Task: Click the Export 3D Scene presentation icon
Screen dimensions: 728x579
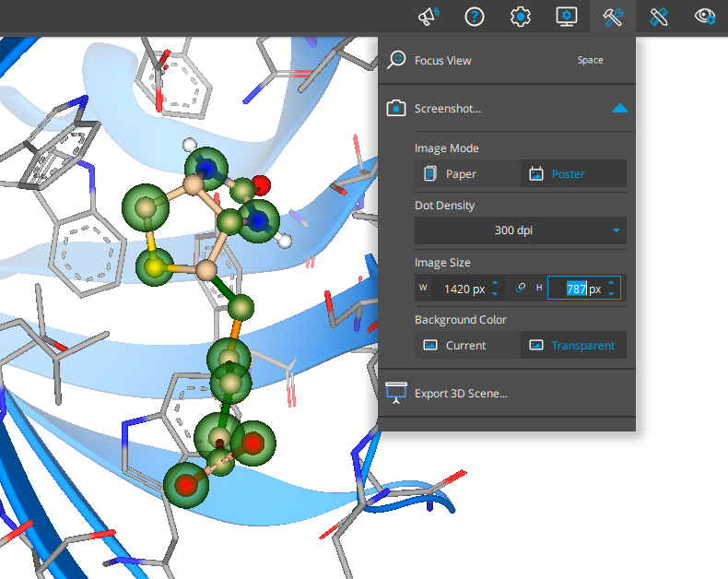Action: (x=396, y=393)
